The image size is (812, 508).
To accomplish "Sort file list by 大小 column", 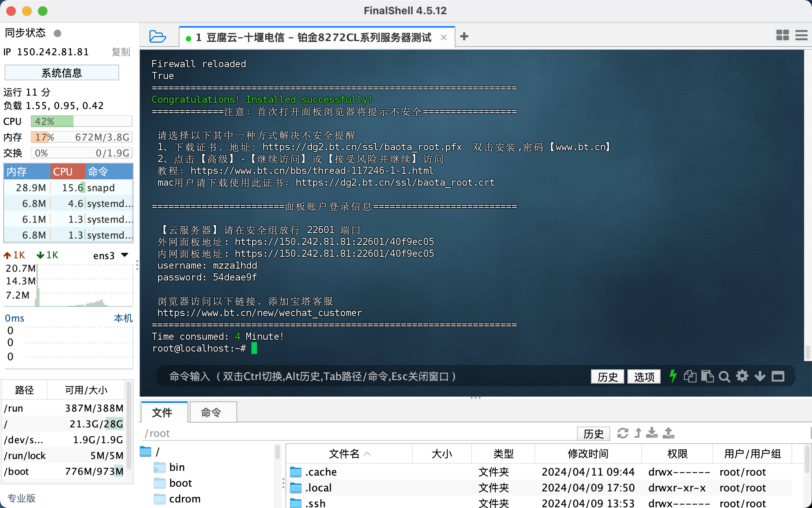I will pos(442,454).
